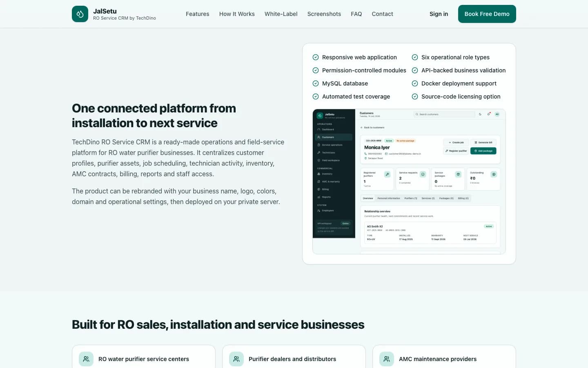Click the Book Free Demo button

[487, 14]
